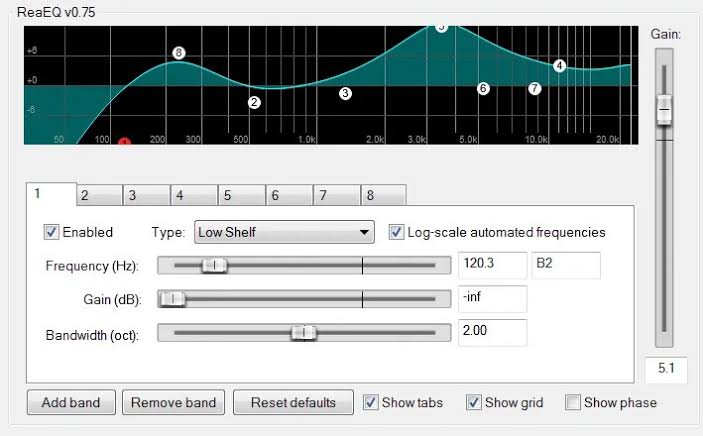
Task: Toggle the Enabled checkbox for band 1
Action: click(51, 232)
